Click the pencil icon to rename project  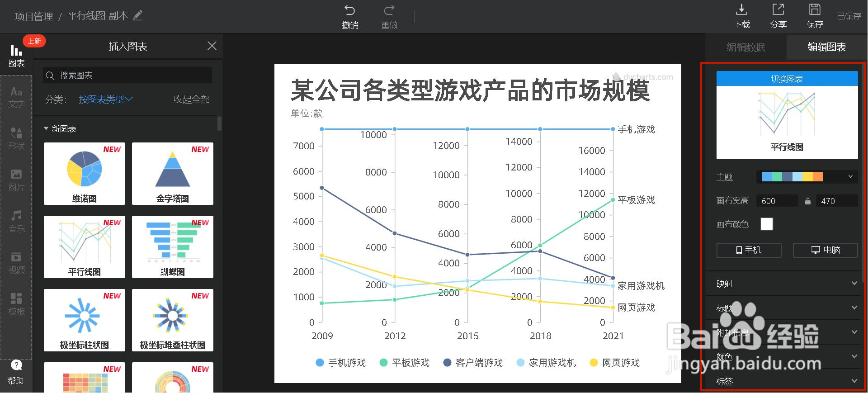point(138,15)
